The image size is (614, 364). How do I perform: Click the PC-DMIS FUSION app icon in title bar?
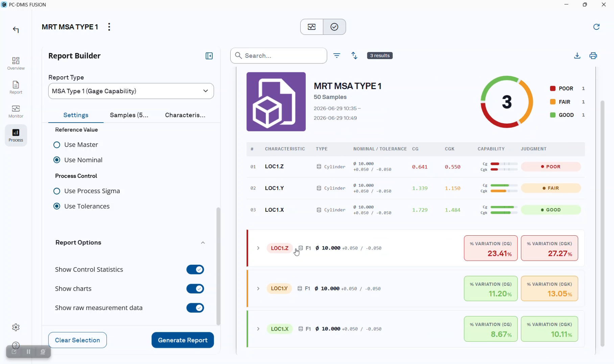tap(4, 4)
